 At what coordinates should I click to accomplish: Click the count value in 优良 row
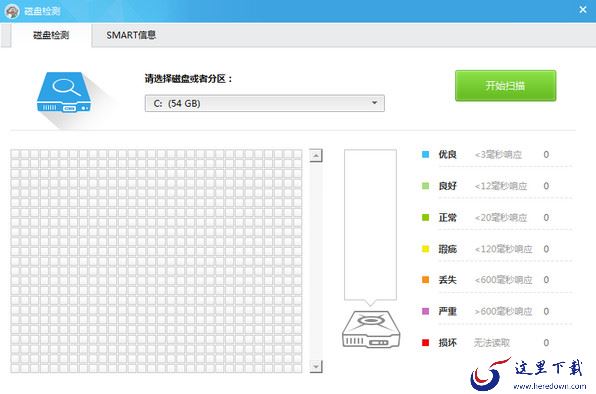click(x=546, y=155)
